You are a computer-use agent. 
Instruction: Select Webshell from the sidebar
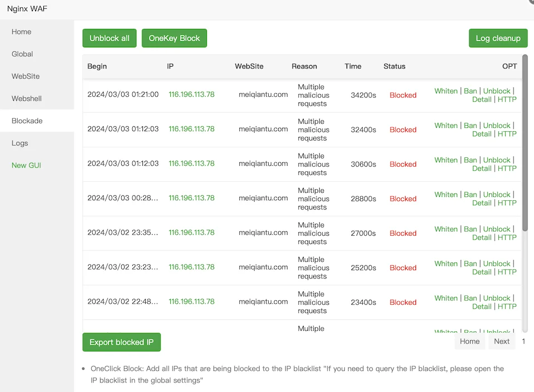[27, 98]
